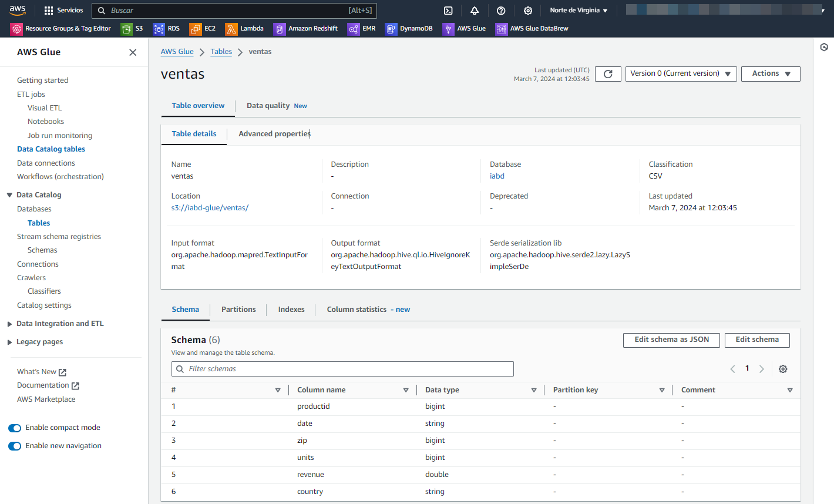
Task: Open the Partitions tab
Action: click(238, 310)
